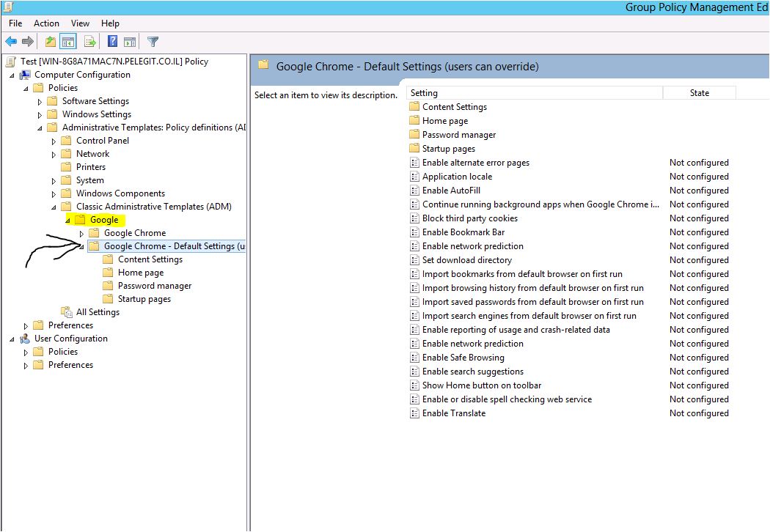
Task: Select 'Show Home button on toolbar' setting
Action: point(482,385)
